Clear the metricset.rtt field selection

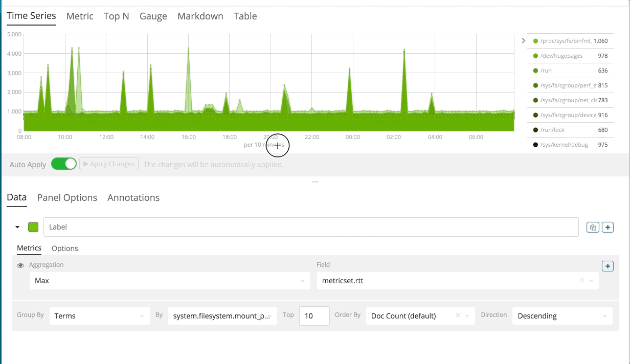pyautogui.click(x=581, y=280)
